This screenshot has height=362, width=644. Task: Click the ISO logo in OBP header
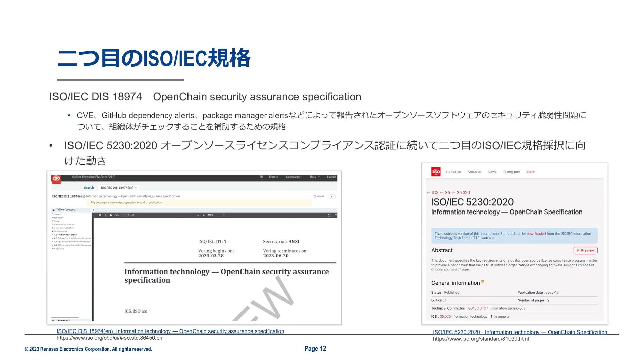(56, 179)
